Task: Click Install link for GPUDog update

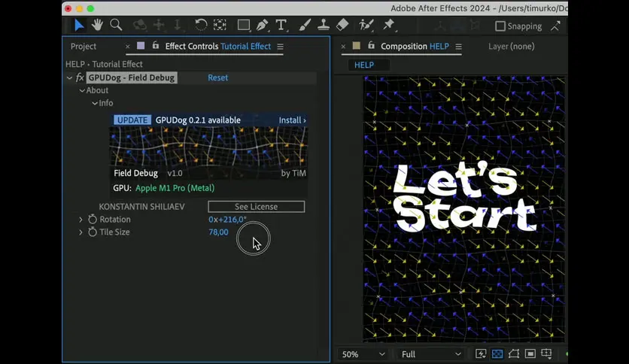Action: click(x=293, y=120)
